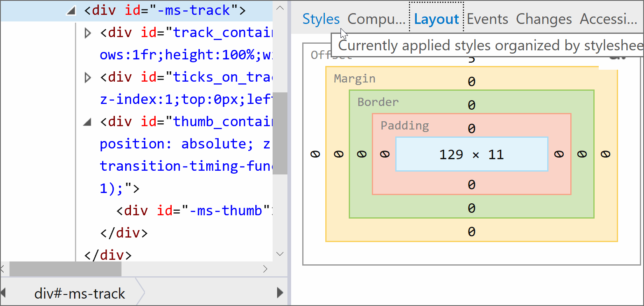Open the Events tab
This screenshot has height=306, width=644.
487,19
